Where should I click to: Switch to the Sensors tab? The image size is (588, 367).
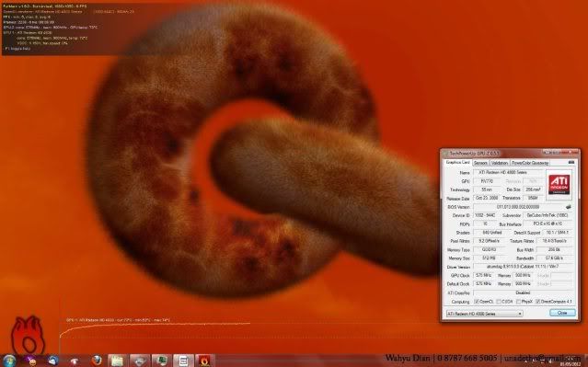(480, 163)
